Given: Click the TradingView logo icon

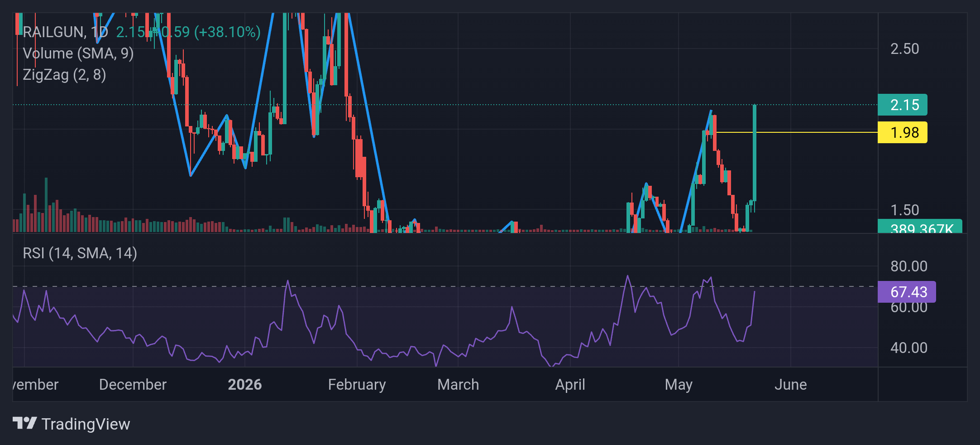Looking at the screenshot, I should pyautogui.click(x=24, y=423).
